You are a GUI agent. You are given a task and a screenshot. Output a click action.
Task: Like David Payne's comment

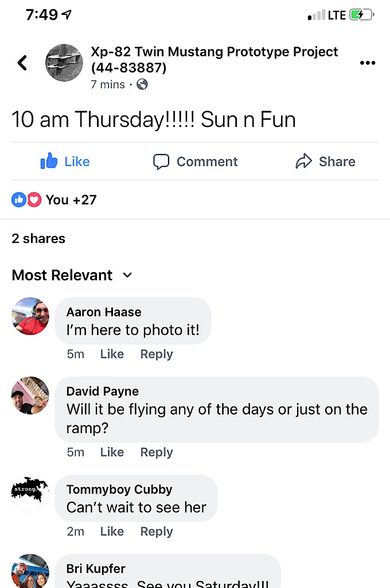(x=112, y=452)
